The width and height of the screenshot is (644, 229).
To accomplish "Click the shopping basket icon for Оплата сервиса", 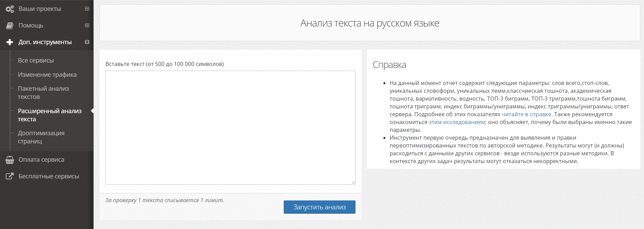I will [10, 160].
